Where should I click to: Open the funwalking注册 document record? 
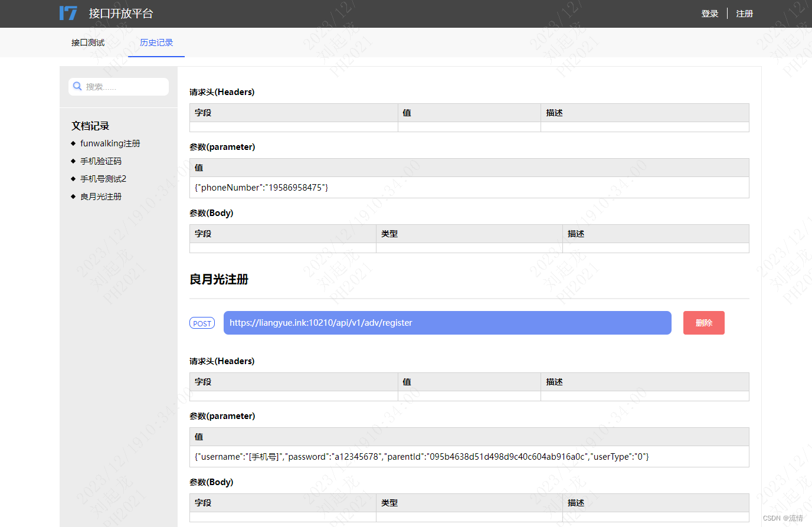(x=110, y=143)
